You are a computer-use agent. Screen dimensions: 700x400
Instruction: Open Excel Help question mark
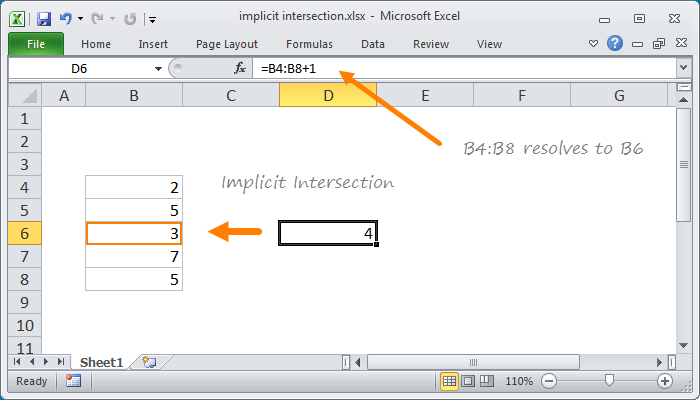(615, 43)
